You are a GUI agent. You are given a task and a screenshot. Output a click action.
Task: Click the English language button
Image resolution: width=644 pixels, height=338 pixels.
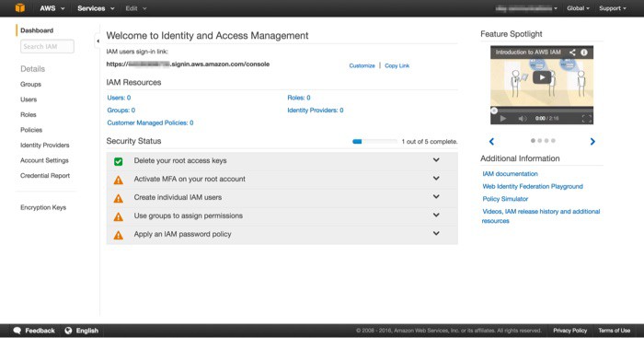tap(87, 331)
